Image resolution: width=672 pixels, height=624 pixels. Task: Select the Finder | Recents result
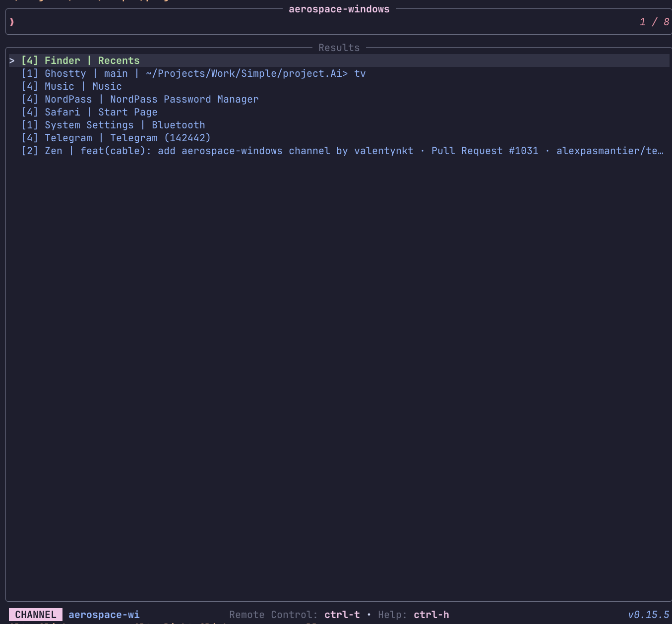[x=339, y=60]
